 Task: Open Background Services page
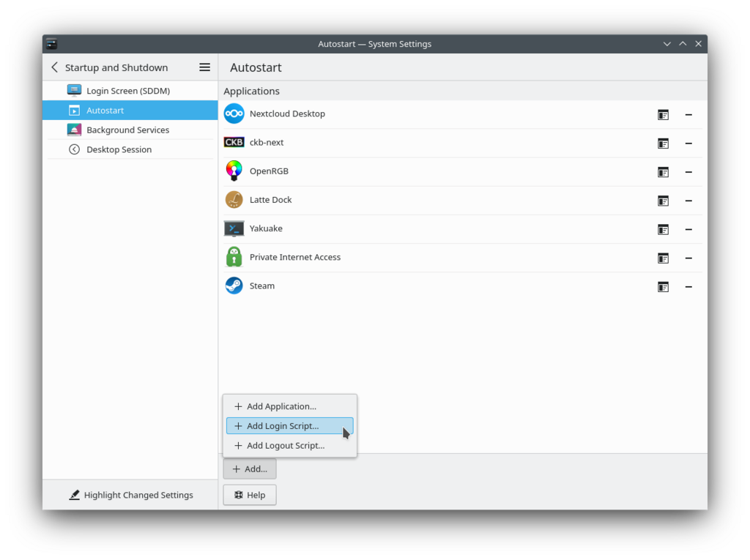tap(127, 130)
